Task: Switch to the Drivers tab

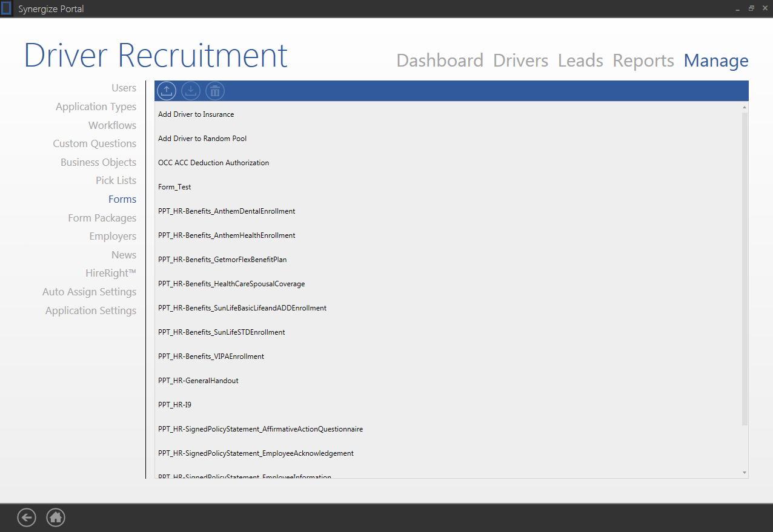Action: click(520, 61)
